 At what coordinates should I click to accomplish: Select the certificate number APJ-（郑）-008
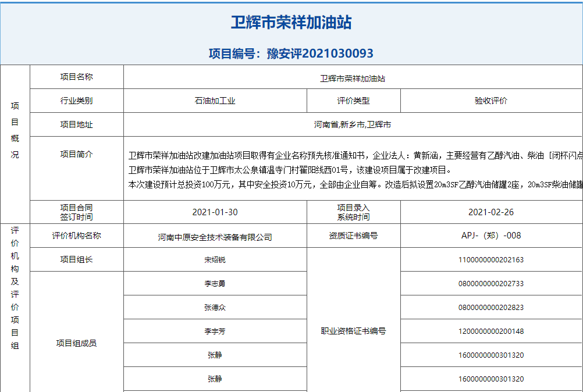(491, 236)
